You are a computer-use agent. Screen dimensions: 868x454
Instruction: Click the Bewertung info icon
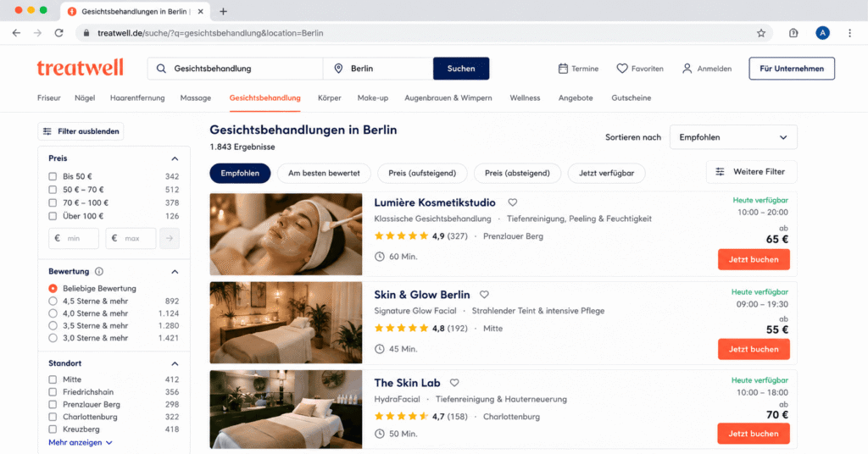point(99,272)
